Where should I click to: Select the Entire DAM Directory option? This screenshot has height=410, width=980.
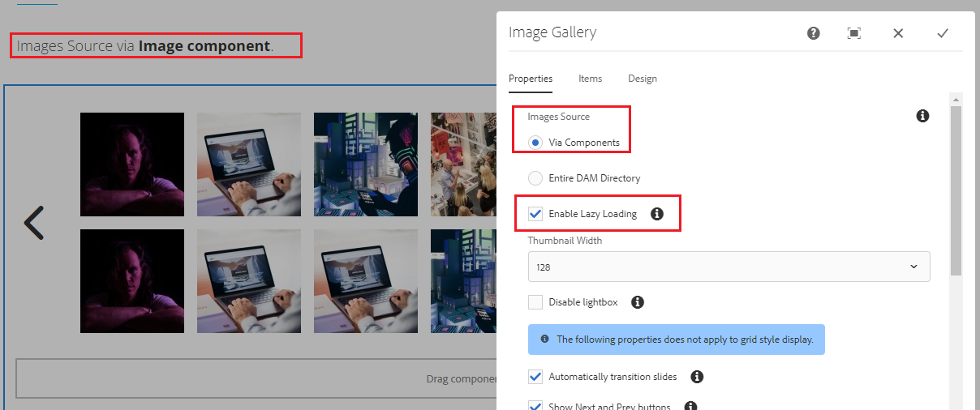[535, 178]
